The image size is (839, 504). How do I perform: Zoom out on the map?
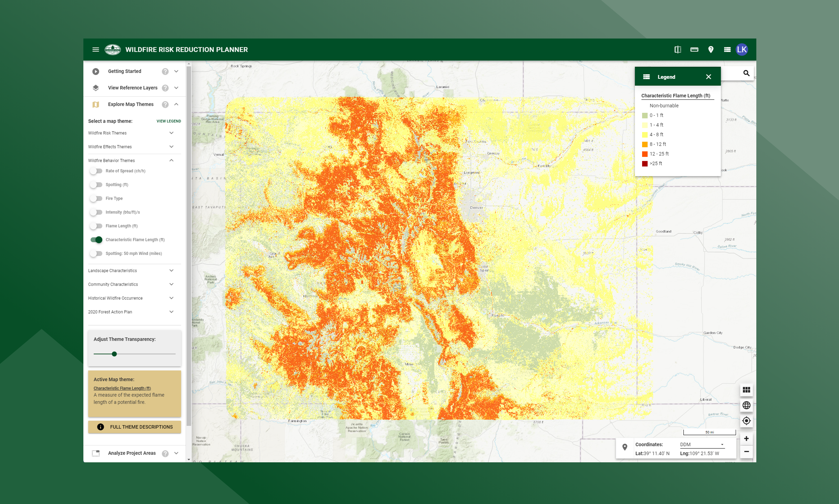pos(746,452)
